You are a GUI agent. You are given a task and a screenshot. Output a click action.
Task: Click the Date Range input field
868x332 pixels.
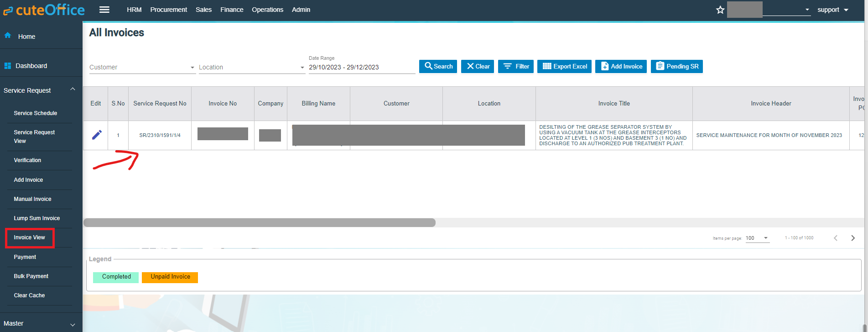click(x=361, y=67)
